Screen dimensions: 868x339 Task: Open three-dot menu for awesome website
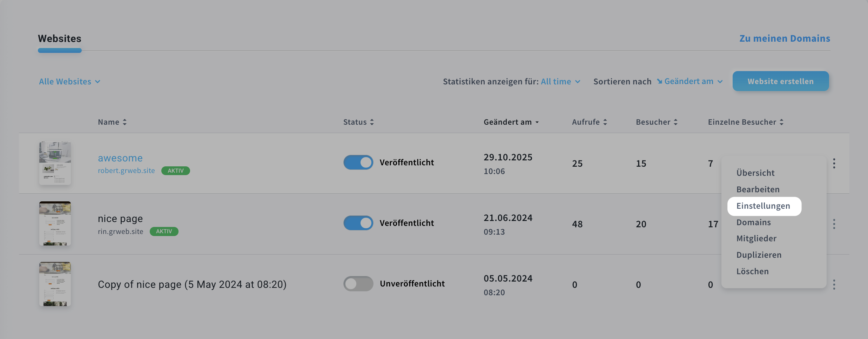pos(834,164)
